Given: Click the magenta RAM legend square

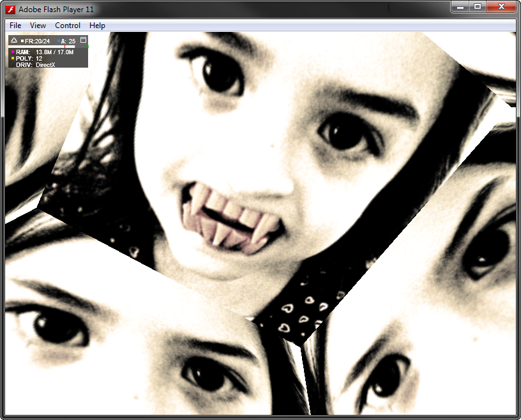Looking at the screenshot, I should [x=13, y=52].
